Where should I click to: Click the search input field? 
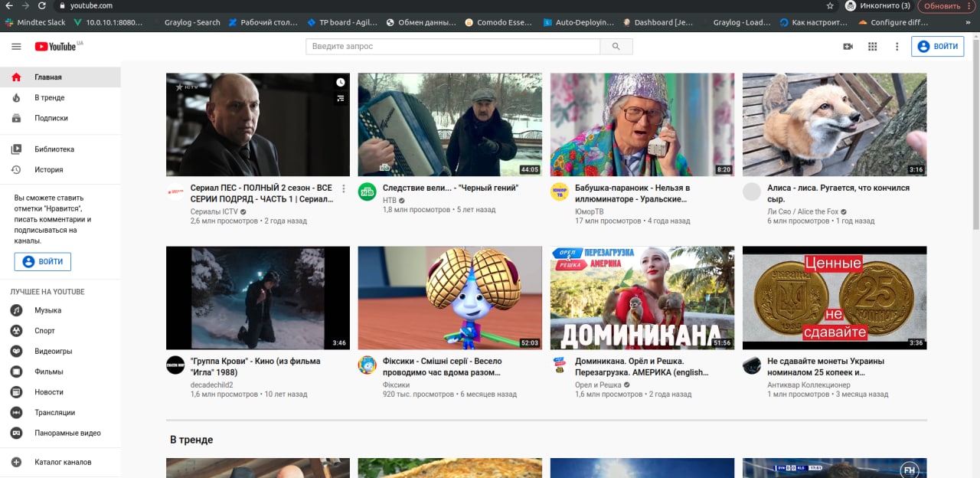(452, 47)
